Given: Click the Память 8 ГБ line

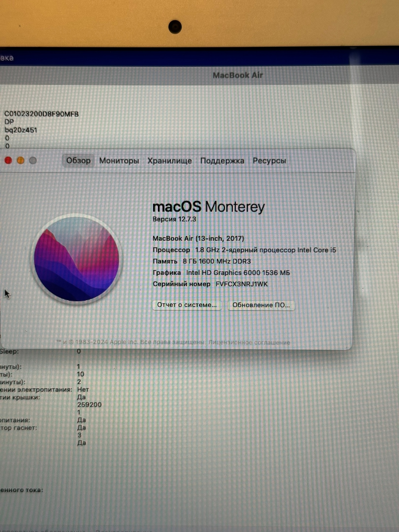Looking at the screenshot, I should (202, 261).
